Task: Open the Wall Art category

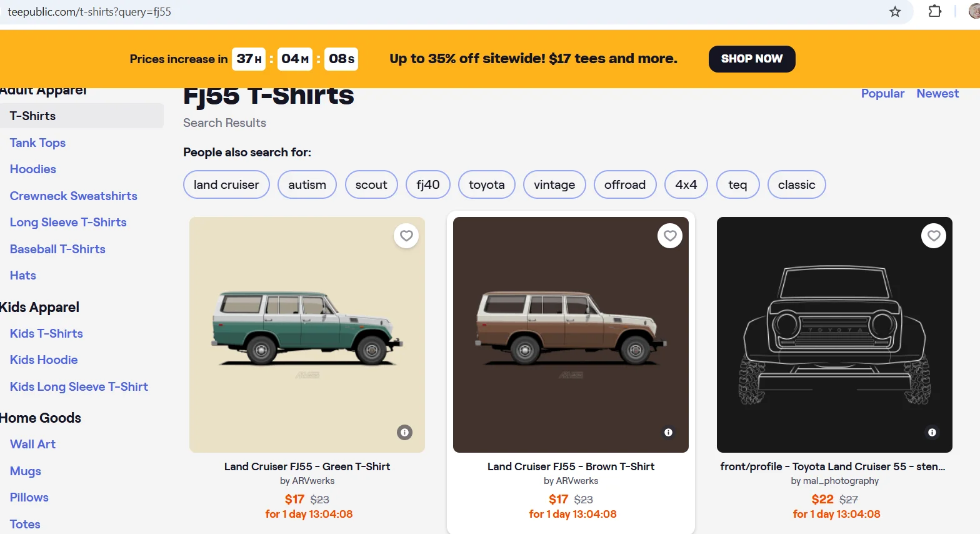Action: coord(32,444)
